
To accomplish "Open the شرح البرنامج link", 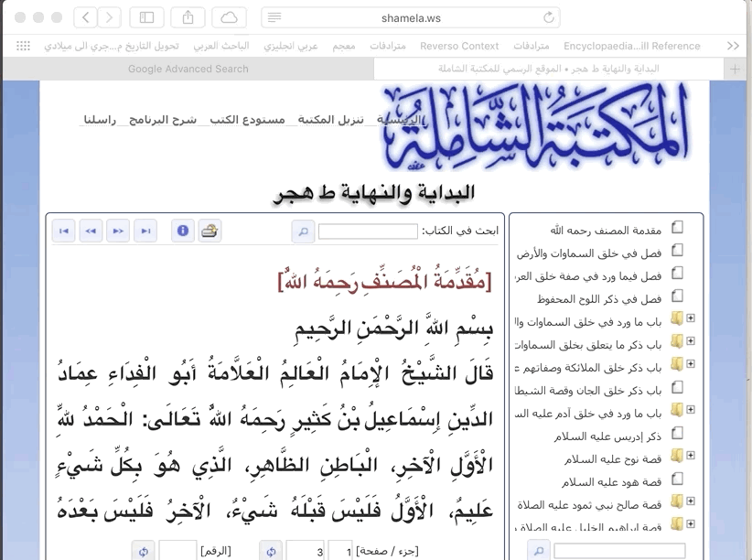I will (x=163, y=120).
